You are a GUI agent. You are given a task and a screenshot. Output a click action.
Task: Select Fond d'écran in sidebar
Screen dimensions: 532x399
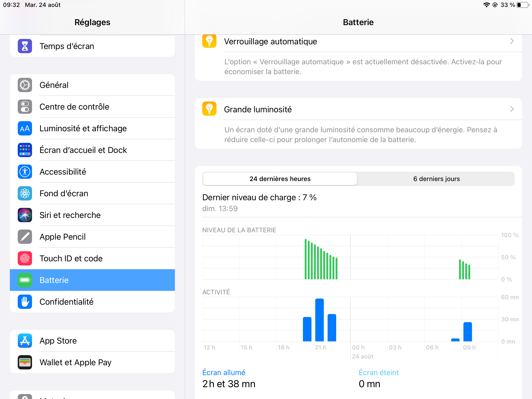click(x=64, y=193)
